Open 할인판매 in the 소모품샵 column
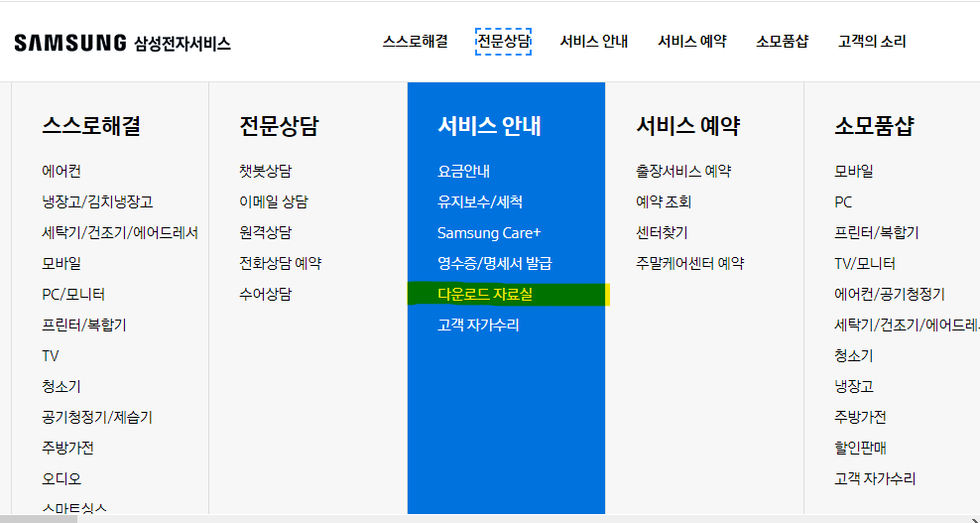This screenshot has width=980, height=523. [860, 448]
